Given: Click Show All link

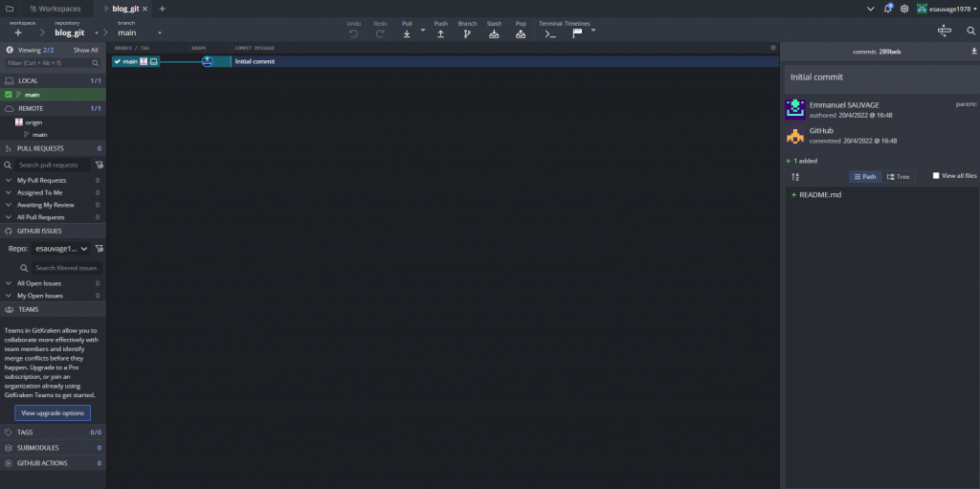Looking at the screenshot, I should 85,50.
